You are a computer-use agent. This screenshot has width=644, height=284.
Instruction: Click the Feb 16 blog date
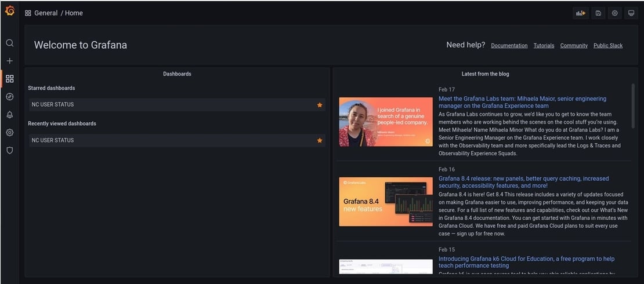pyautogui.click(x=446, y=169)
